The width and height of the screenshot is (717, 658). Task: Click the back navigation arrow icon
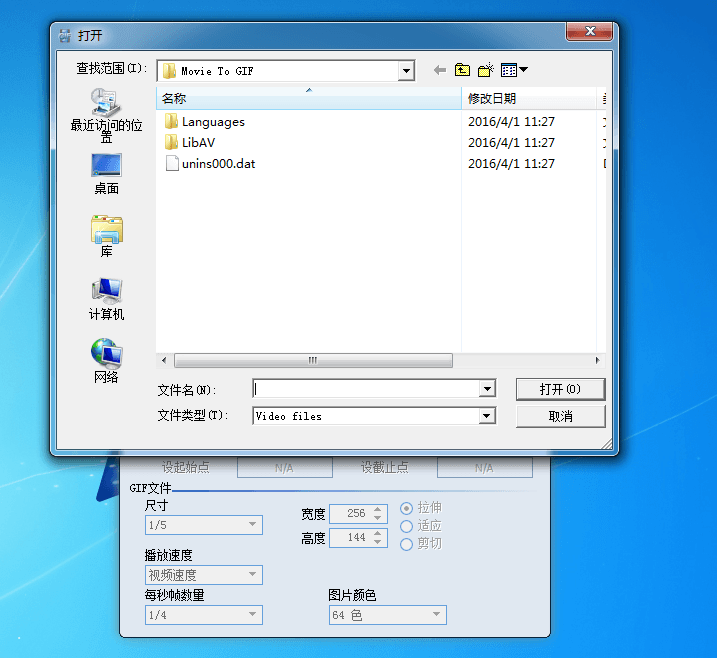pyautogui.click(x=439, y=70)
